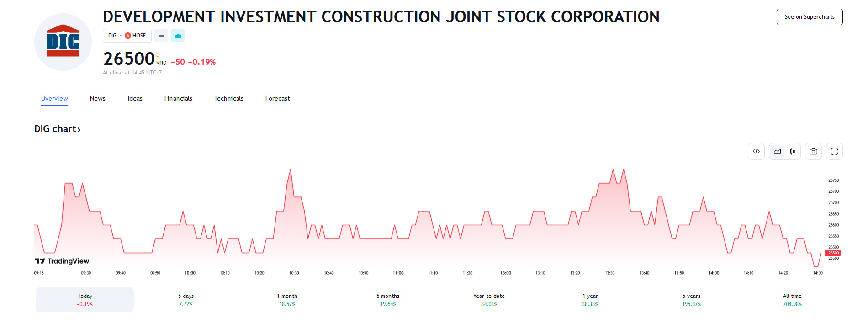Click the red 26500 price label on axis

[x=833, y=253]
